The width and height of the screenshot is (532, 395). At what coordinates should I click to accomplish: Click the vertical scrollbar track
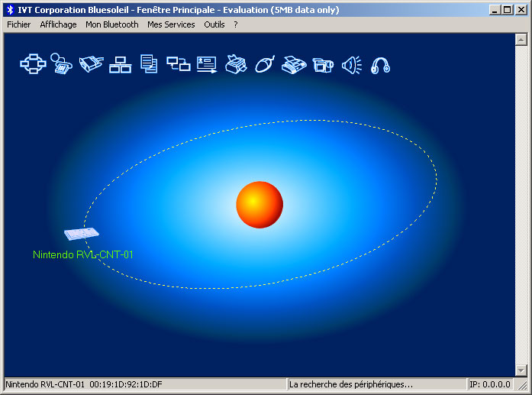click(x=521, y=206)
